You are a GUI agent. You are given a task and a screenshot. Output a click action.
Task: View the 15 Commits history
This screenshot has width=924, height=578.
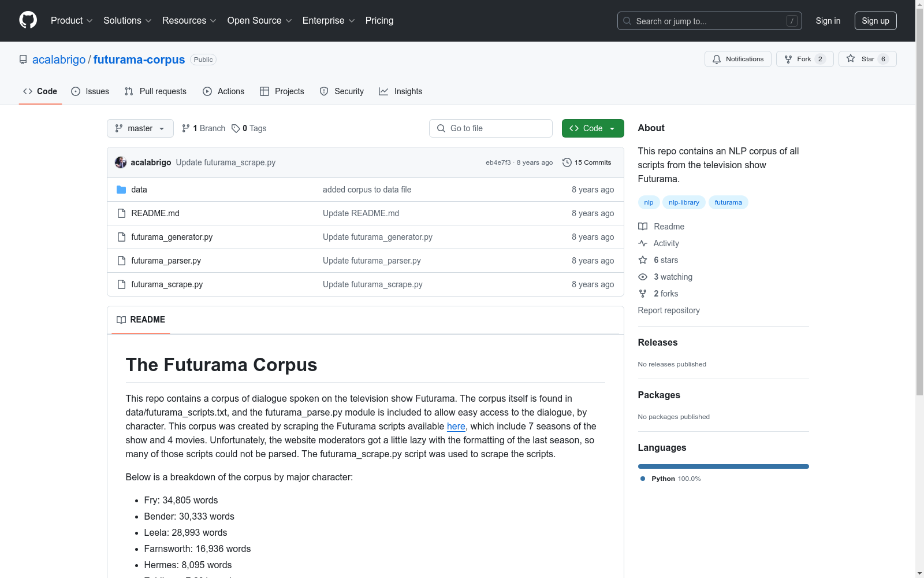(x=587, y=162)
